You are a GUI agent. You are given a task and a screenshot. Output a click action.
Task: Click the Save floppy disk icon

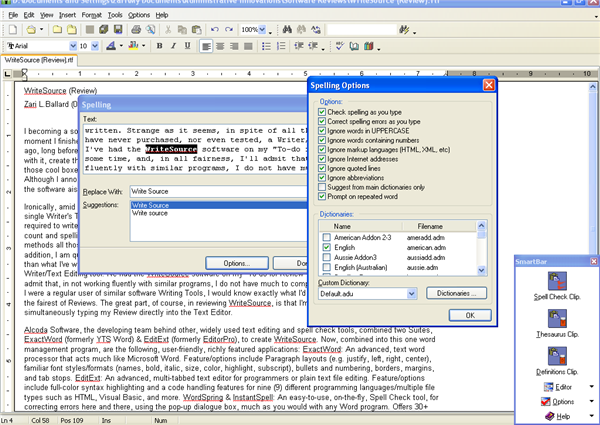tap(118, 29)
